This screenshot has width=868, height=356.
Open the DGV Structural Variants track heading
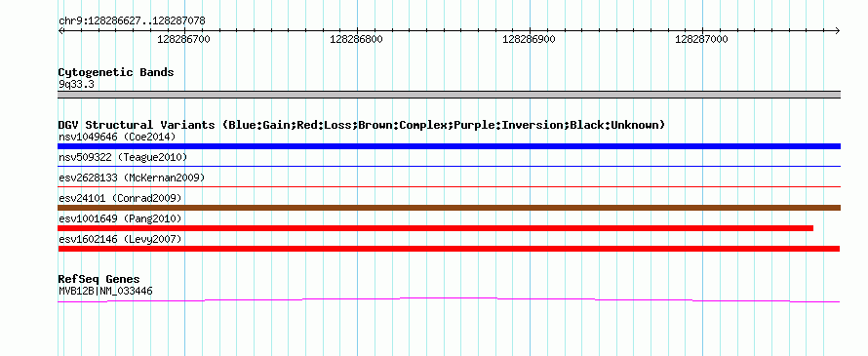click(362, 125)
